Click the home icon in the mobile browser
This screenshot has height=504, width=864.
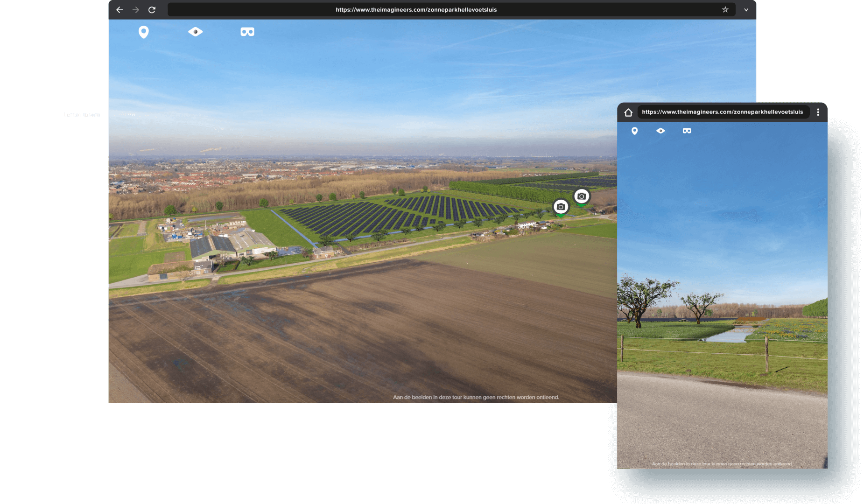(628, 112)
